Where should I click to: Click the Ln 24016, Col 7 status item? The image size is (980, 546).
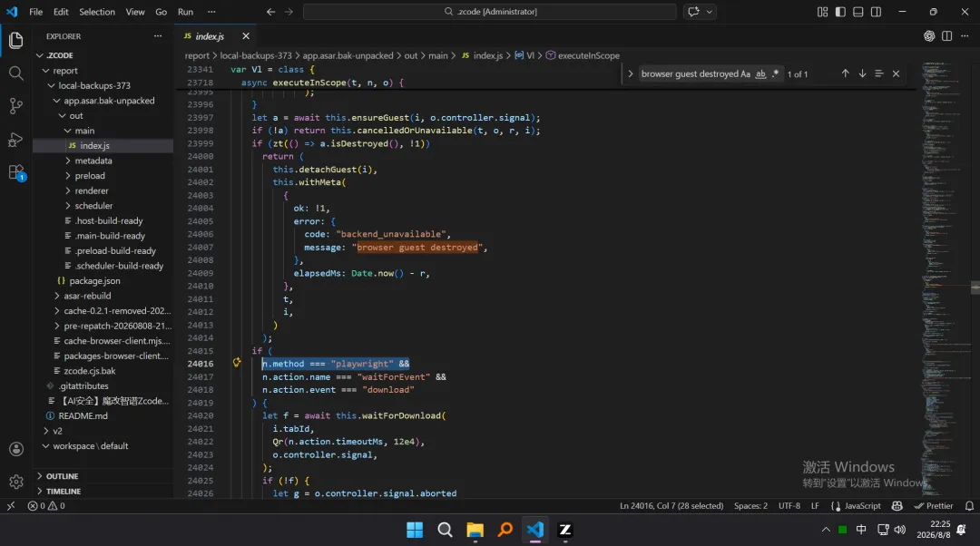pos(671,506)
